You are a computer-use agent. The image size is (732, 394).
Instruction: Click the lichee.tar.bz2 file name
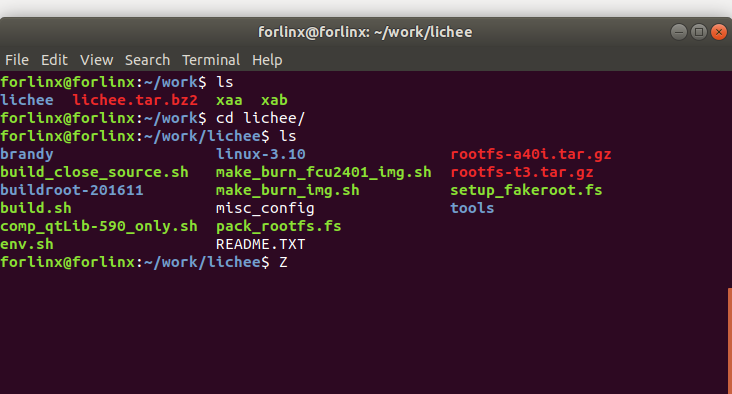click(x=135, y=100)
